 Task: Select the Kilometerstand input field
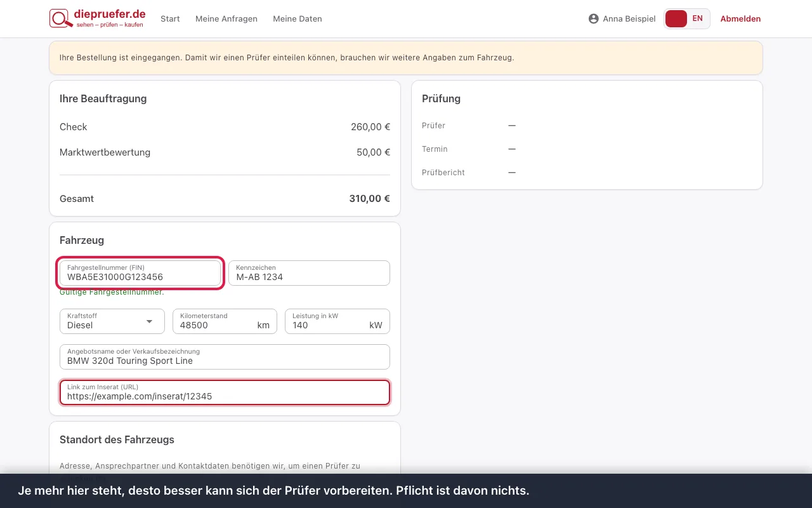(225, 321)
